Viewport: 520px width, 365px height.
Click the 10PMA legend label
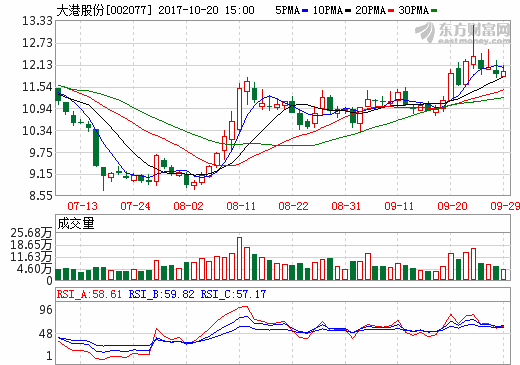pyautogui.click(x=328, y=10)
